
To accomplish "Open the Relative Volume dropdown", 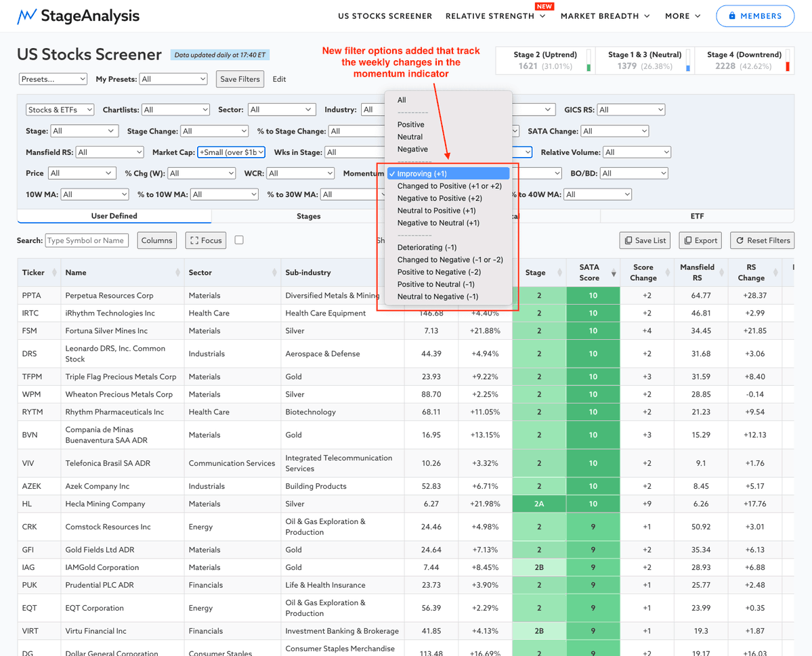I will (637, 152).
